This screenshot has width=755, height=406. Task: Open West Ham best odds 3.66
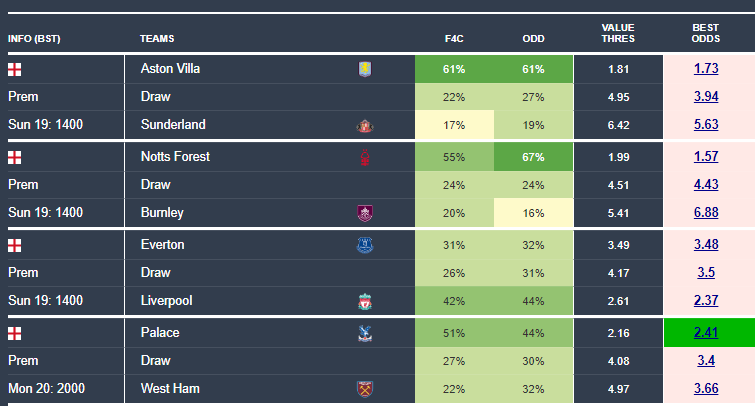point(706,389)
